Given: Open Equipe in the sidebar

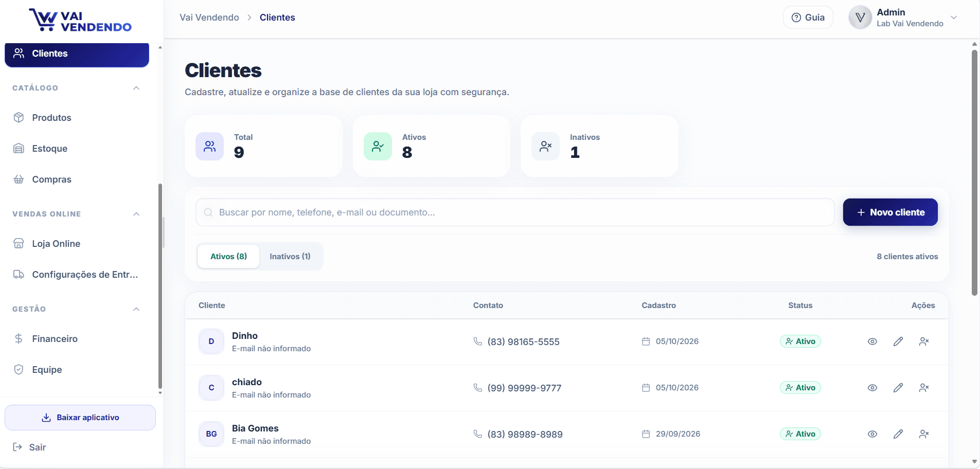Looking at the screenshot, I should coord(77,370).
